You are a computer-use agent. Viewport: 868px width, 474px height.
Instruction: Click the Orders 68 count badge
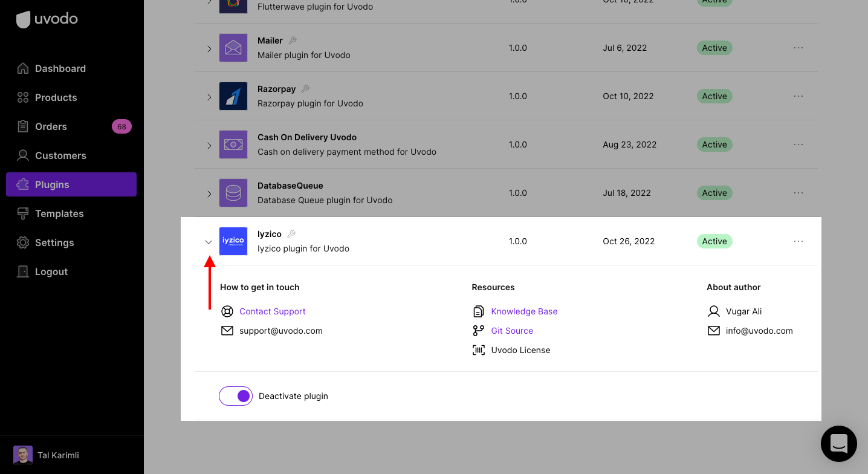121,126
